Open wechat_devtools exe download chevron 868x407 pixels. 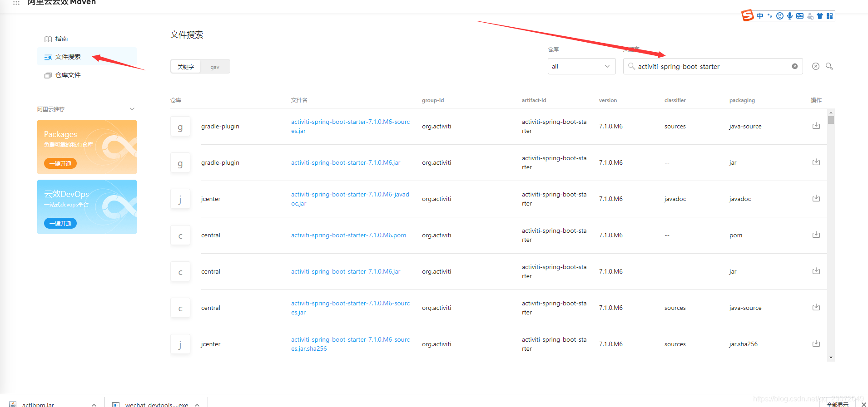[198, 405]
